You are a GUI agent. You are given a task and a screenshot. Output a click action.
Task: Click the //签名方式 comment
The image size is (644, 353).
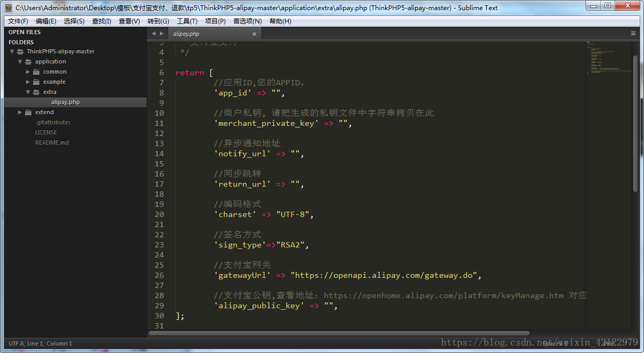(238, 235)
